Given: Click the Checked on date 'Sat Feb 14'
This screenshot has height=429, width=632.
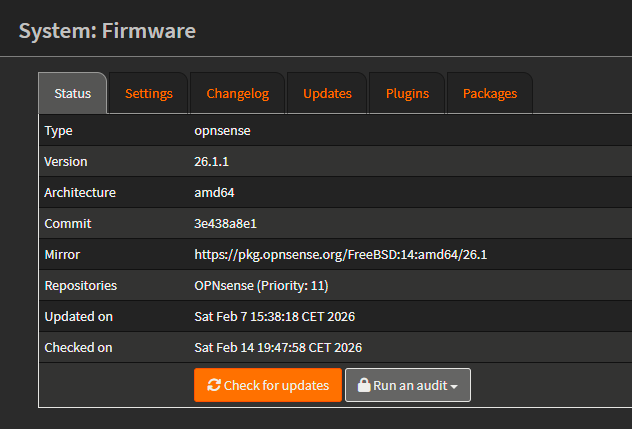Looking at the screenshot, I should [x=278, y=348].
